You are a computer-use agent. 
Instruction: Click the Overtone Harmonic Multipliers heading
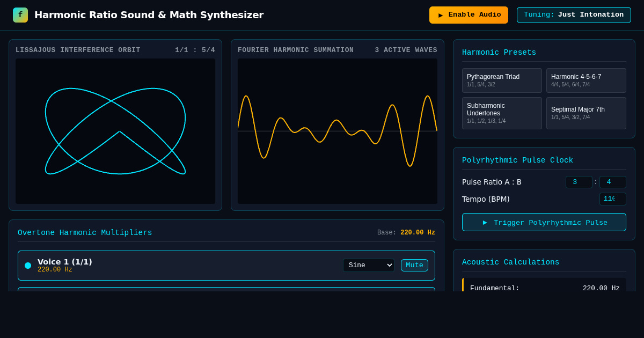click(x=85, y=233)
